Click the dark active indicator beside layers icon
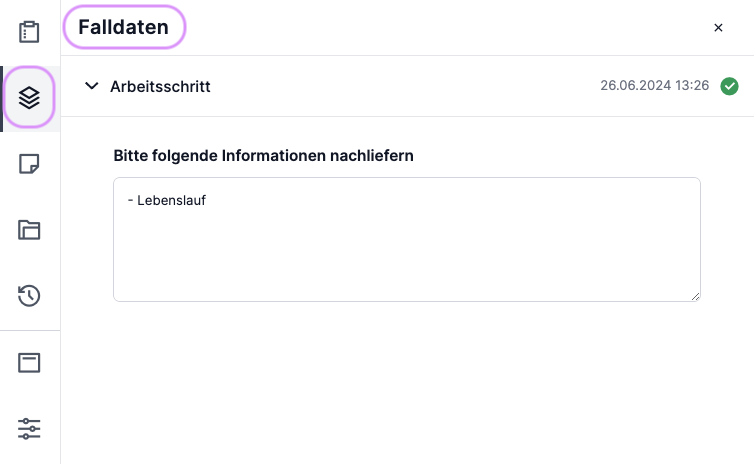This screenshot has width=754, height=464. (x=1, y=99)
